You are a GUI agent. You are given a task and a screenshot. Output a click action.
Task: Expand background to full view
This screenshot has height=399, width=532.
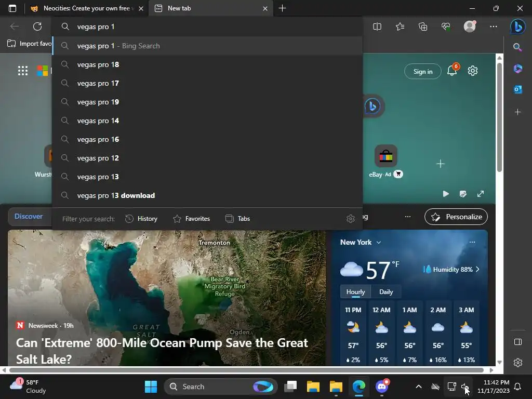click(481, 194)
